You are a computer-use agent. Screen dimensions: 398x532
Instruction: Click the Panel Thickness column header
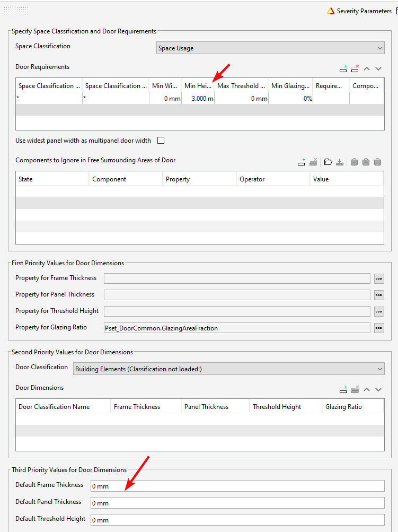[x=215, y=406]
